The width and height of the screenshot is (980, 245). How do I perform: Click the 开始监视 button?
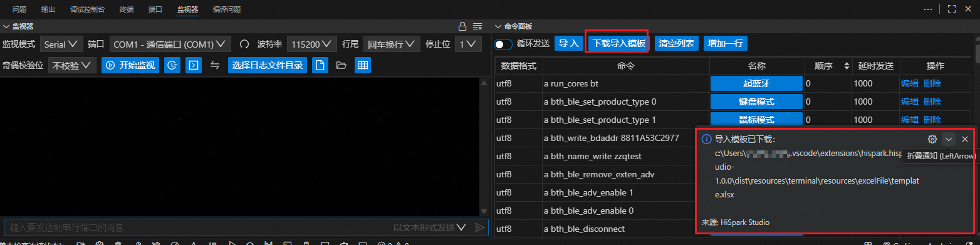click(130, 65)
